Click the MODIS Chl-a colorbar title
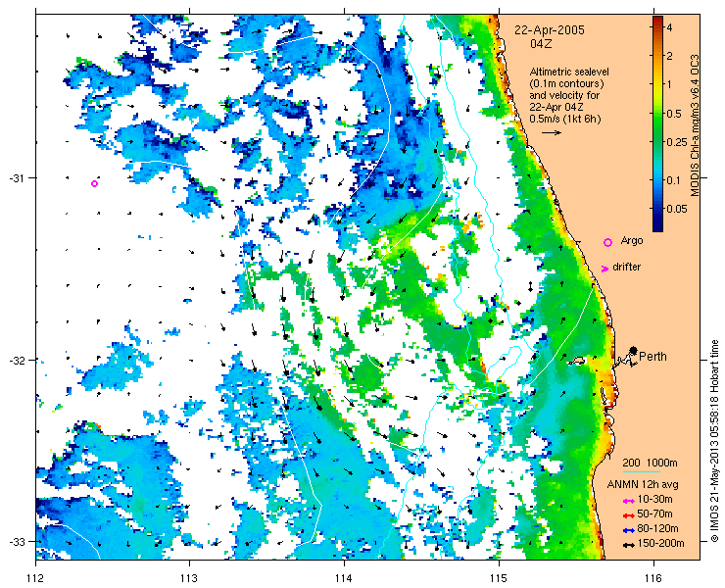 [x=695, y=125]
